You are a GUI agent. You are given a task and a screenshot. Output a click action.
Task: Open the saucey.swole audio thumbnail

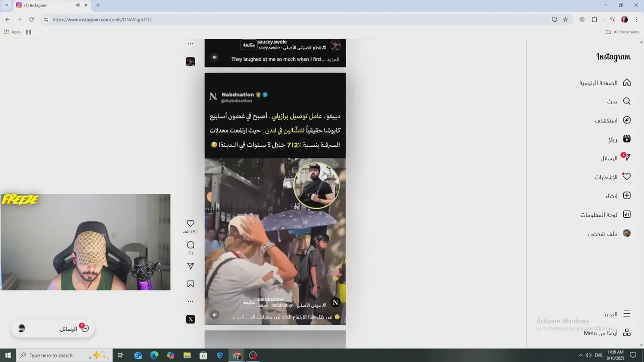190,61
